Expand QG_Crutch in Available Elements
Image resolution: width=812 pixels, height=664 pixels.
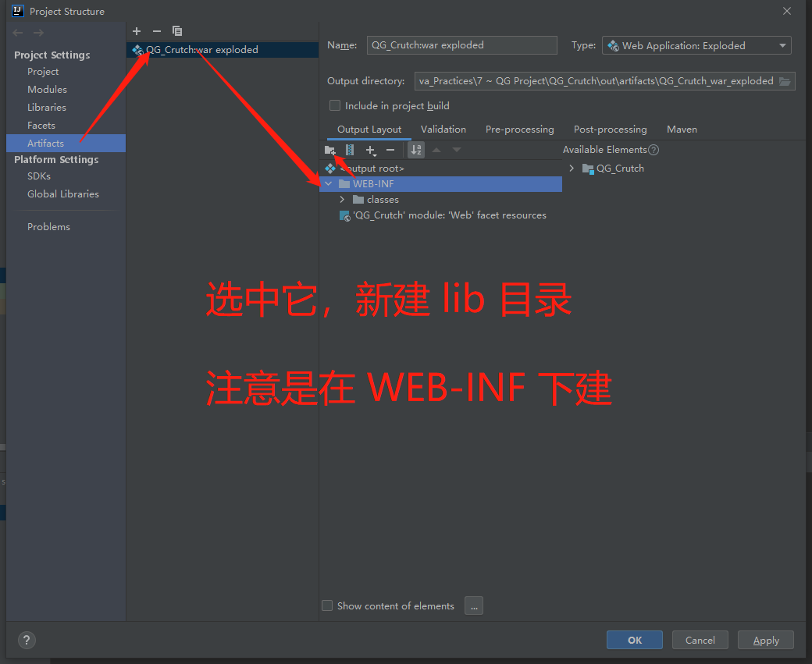click(572, 169)
